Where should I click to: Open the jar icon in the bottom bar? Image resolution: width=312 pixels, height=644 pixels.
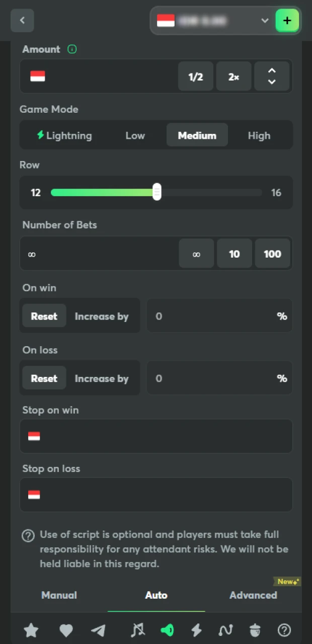click(x=255, y=630)
